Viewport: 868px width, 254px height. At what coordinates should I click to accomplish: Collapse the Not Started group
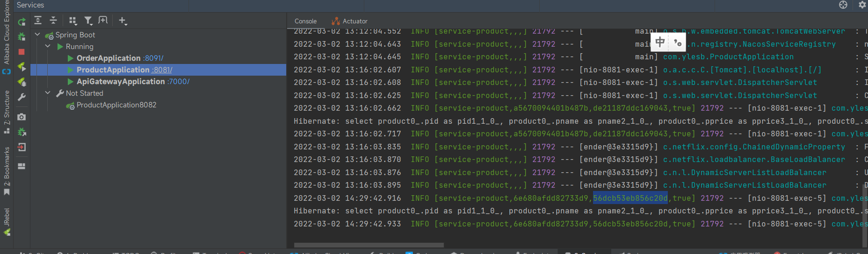[x=48, y=93]
